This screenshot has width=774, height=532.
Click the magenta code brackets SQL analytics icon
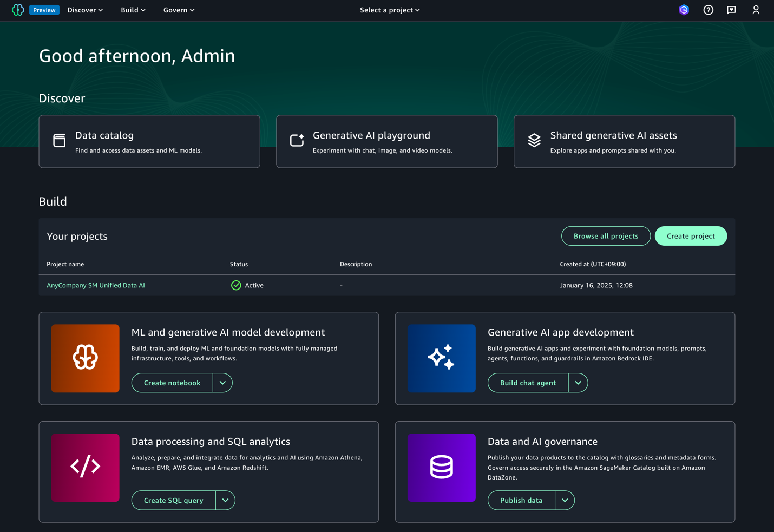pos(86,468)
